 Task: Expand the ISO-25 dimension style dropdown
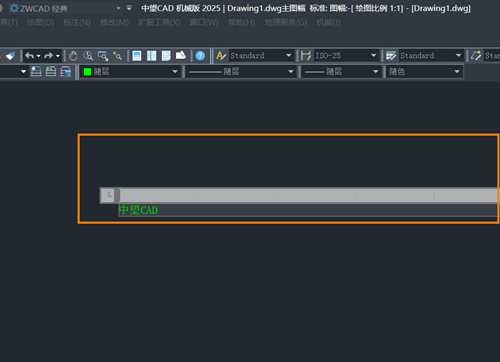[373, 56]
